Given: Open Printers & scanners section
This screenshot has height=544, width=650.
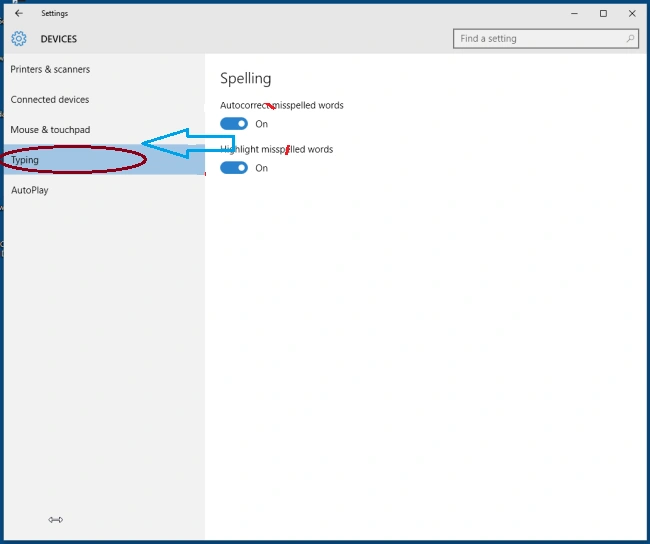Looking at the screenshot, I should click(50, 69).
